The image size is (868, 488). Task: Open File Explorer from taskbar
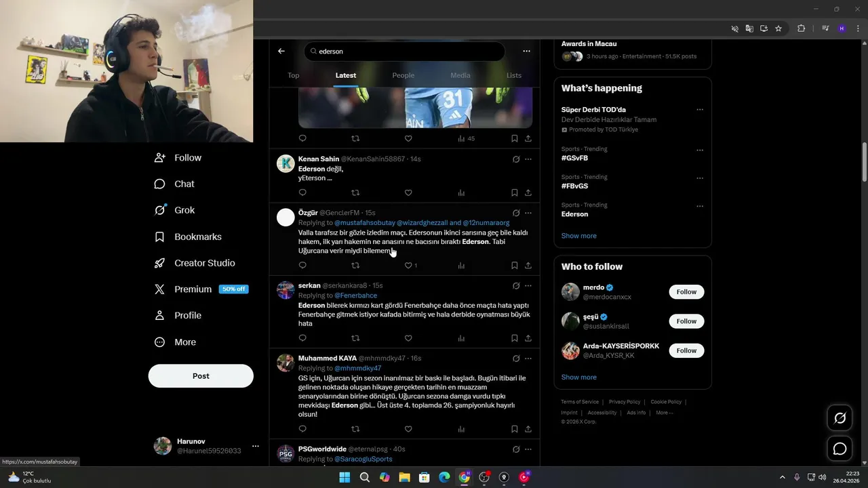pos(404,477)
